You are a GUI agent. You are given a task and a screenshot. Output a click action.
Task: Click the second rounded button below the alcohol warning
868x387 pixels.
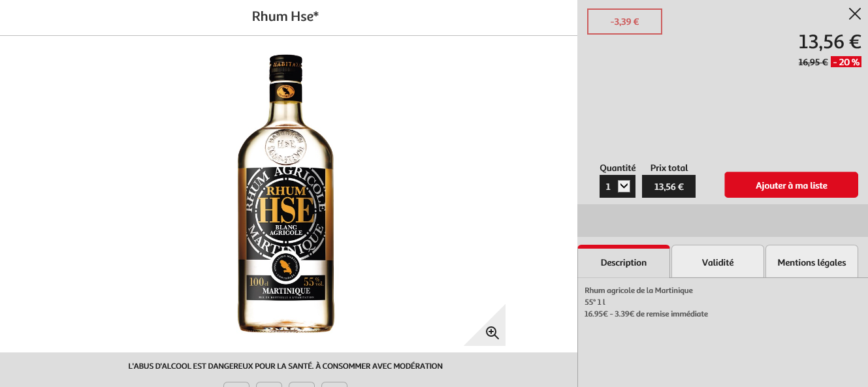click(x=269, y=384)
